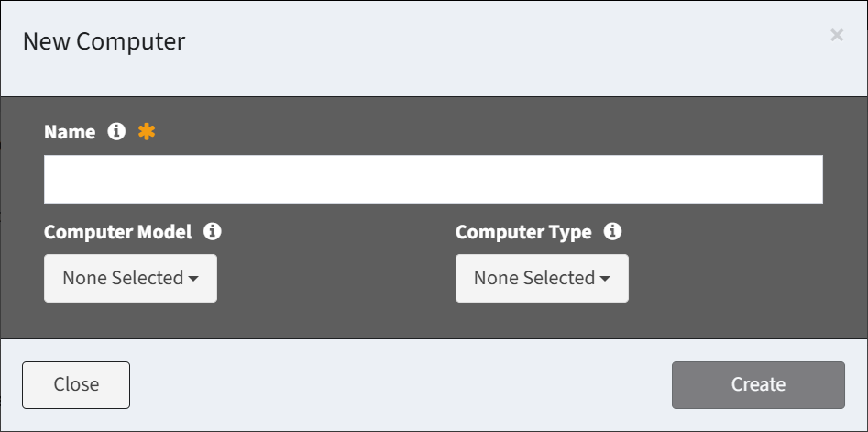Viewport: 868px width, 432px height.
Task: Click the None Selected text under Computer Model
Action: [x=123, y=278]
